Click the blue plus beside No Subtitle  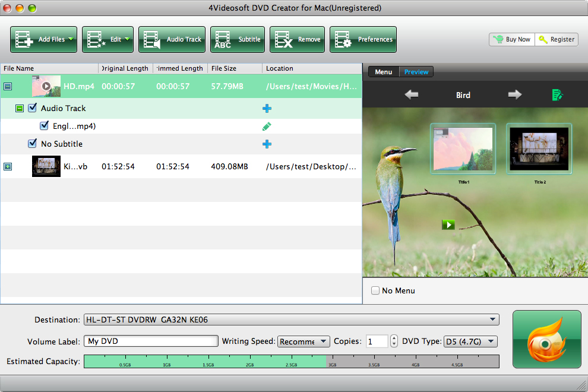point(267,144)
